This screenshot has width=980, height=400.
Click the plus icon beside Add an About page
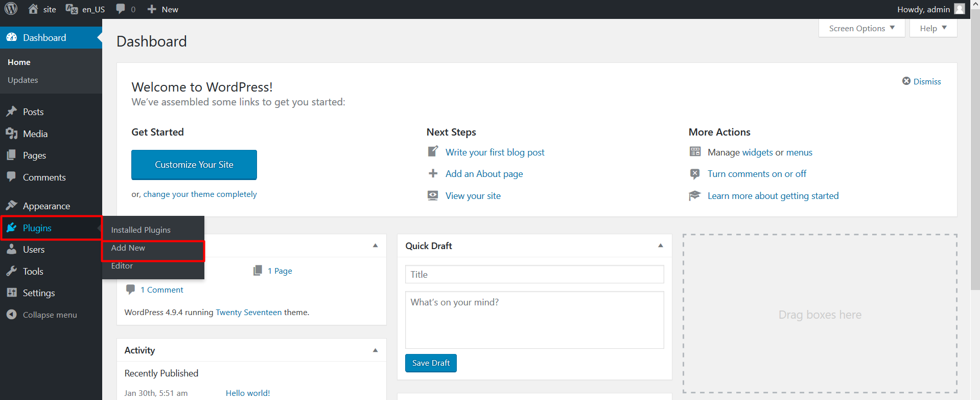coord(433,173)
